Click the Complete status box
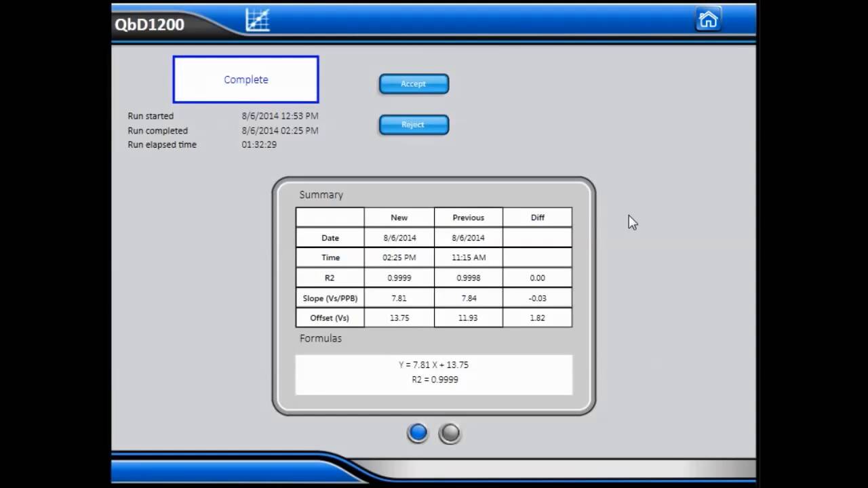 245,79
